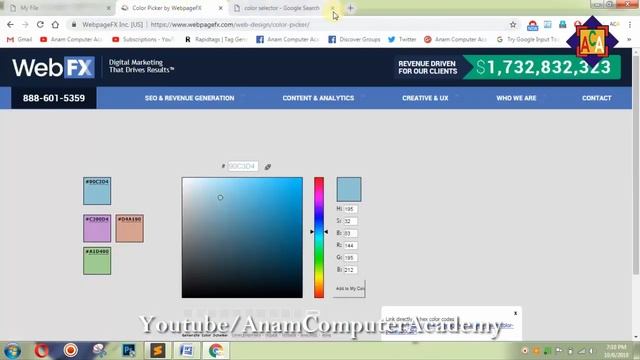The height and width of the screenshot is (360, 640).
Task: Open Opera from the taskbar
Action: 42,351
